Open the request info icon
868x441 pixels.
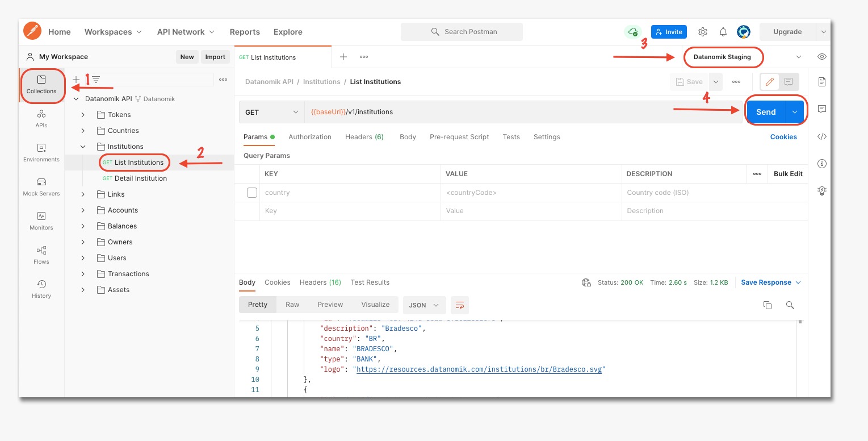coord(821,164)
